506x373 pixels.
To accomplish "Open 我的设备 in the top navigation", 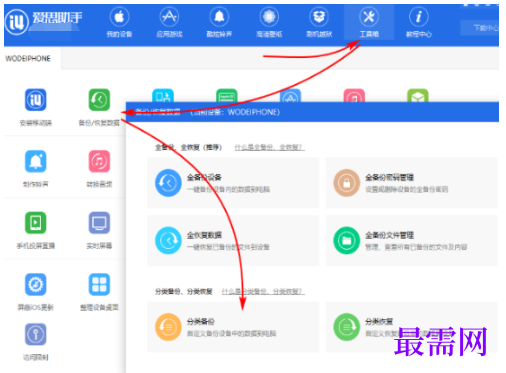I will 119,22.
